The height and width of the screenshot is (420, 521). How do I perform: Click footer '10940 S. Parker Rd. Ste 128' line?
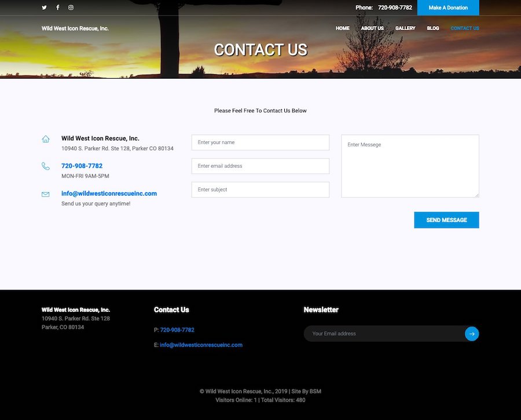pos(76,318)
